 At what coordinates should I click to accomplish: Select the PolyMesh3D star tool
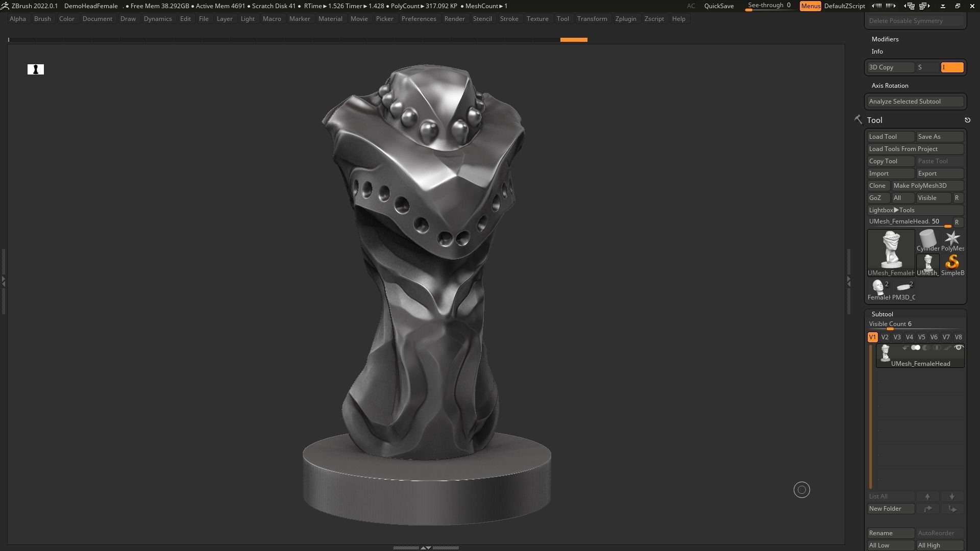[x=952, y=240]
